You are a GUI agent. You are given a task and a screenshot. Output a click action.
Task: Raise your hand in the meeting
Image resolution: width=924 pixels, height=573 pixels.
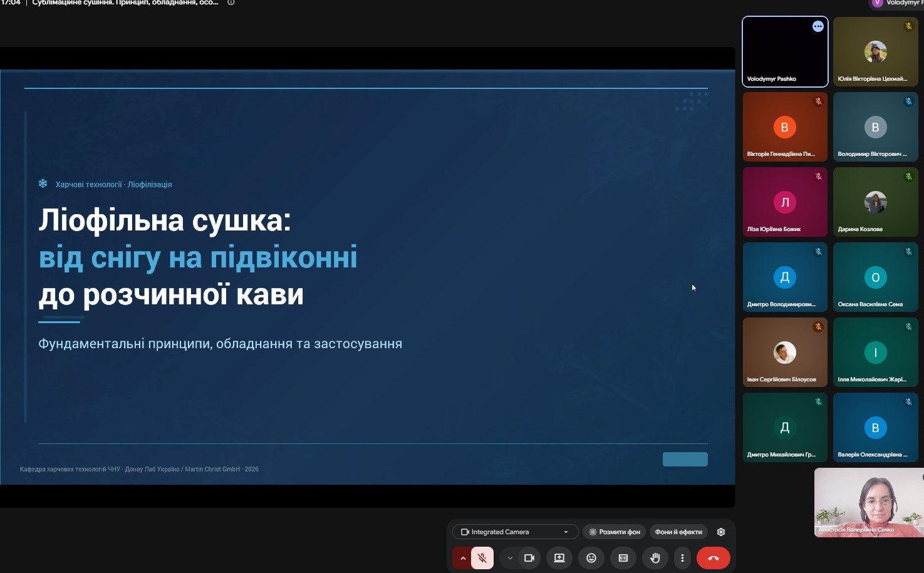coord(655,558)
